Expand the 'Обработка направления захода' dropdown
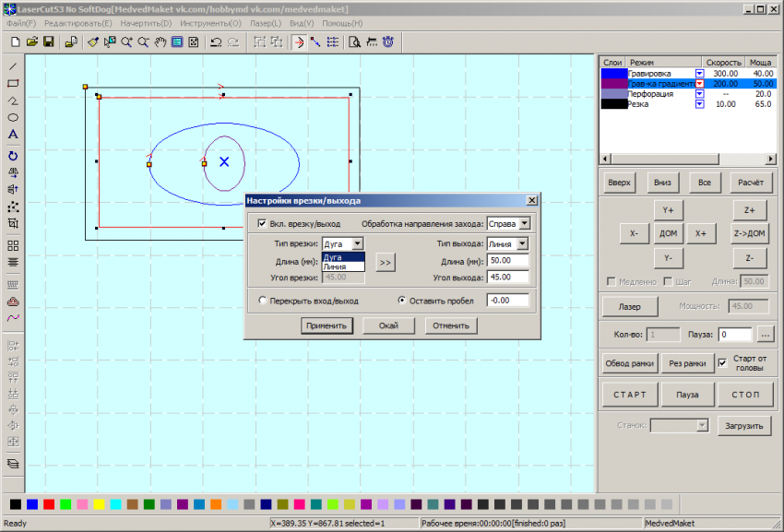This screenshot has height=532, width=784. 524,223
